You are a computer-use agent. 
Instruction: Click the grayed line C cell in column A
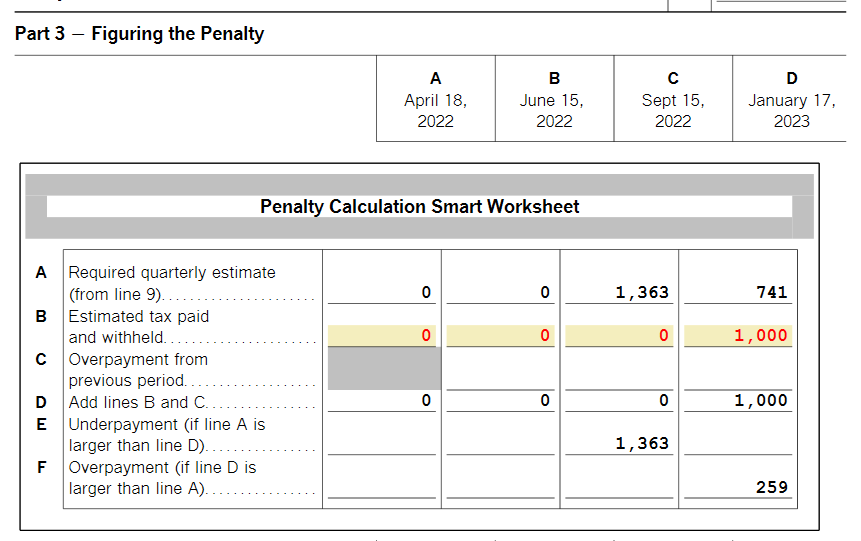(x=384, y=369)
